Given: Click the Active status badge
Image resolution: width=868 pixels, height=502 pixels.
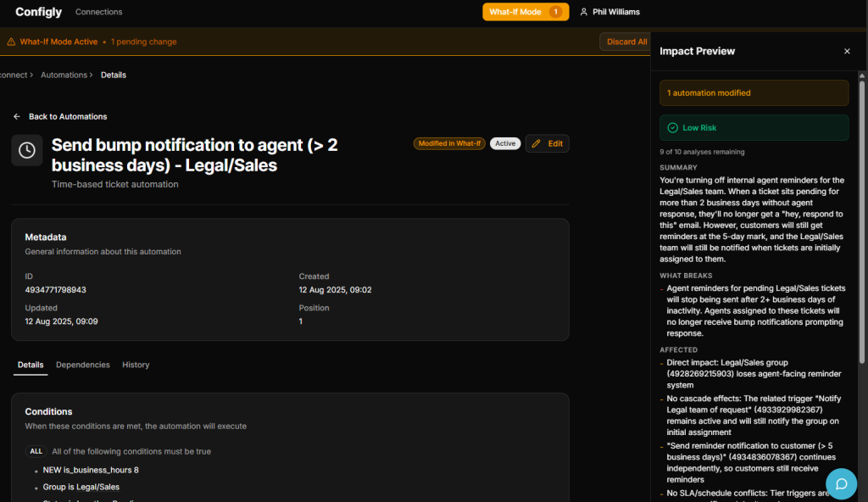Looking at the screenshot, I should (x=505, y=144).
